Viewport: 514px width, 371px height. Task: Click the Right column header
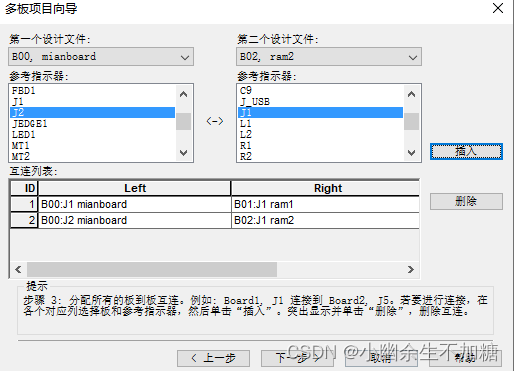(325, 188)
